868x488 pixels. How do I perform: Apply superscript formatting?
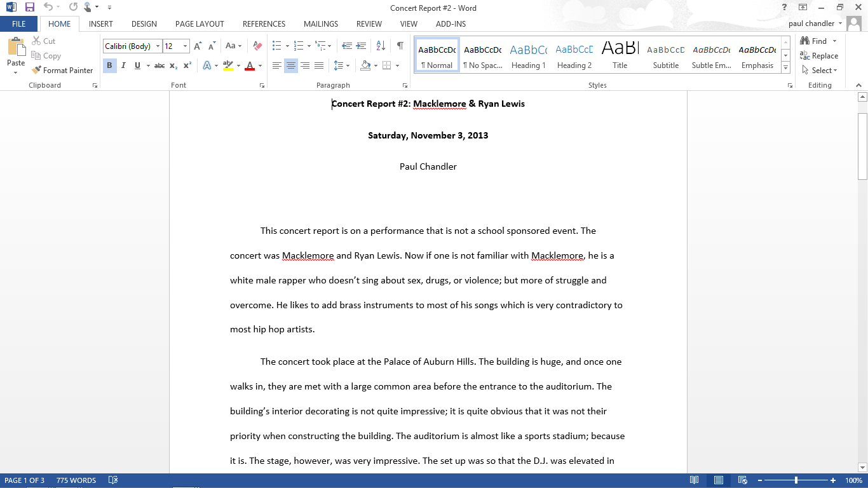(x=187, y=65)
